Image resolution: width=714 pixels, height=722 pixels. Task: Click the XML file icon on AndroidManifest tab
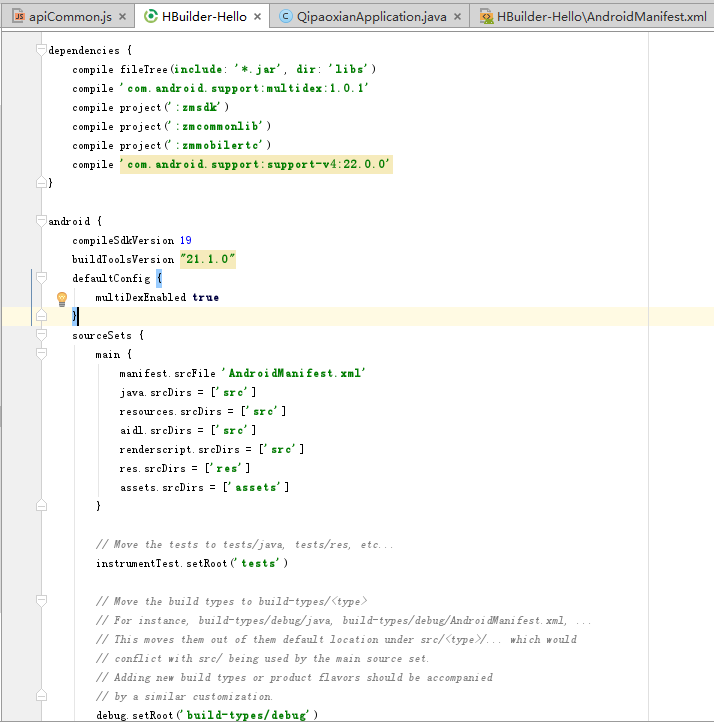tap(486, 17)
